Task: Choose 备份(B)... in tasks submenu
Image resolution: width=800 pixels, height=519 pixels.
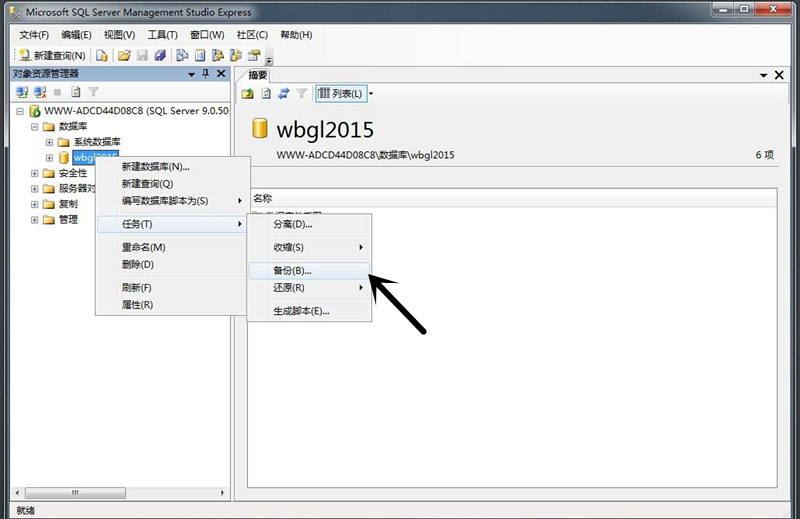Action: point(309,270)
